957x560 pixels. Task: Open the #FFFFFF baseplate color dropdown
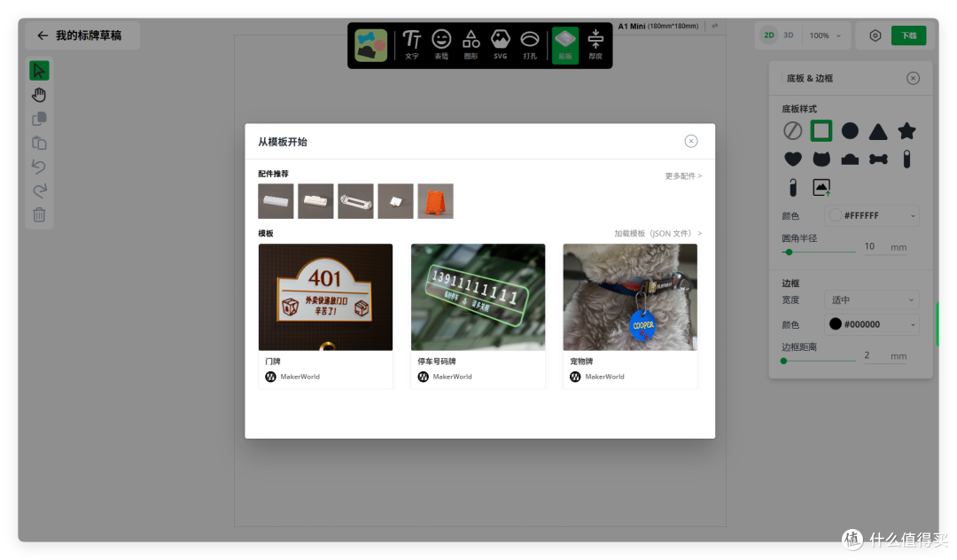point(872,215)
